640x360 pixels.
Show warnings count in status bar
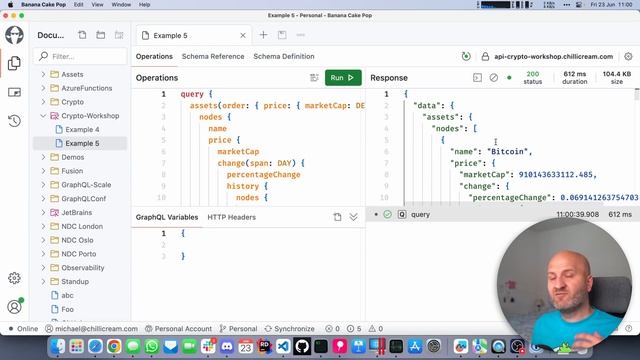(x=376, y=329)
